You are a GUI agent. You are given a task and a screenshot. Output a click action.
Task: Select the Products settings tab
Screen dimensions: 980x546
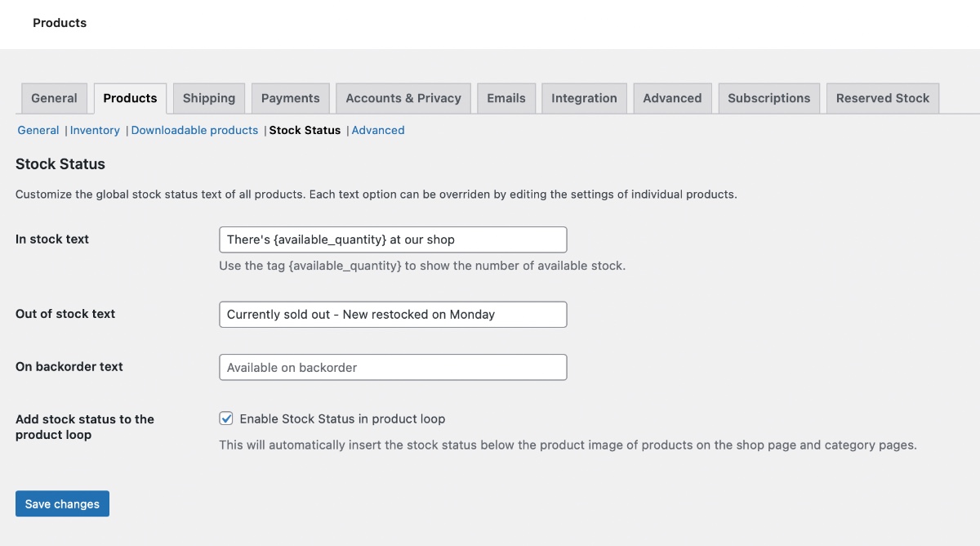[x=130, y=98]
